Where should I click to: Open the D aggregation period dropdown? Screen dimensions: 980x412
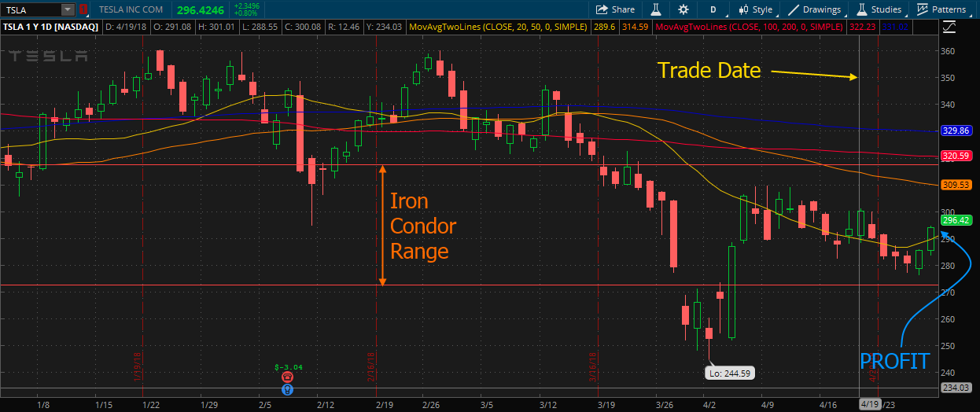pos(713,10)
